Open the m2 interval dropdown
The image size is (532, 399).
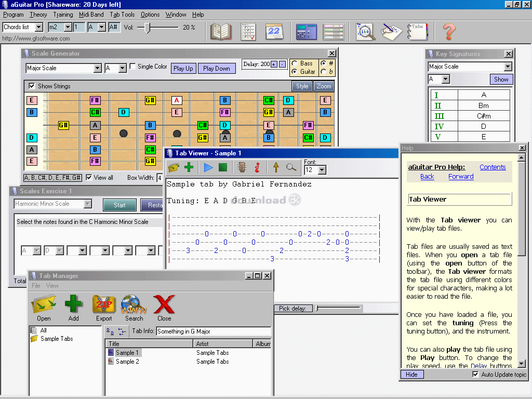point(68,27)
